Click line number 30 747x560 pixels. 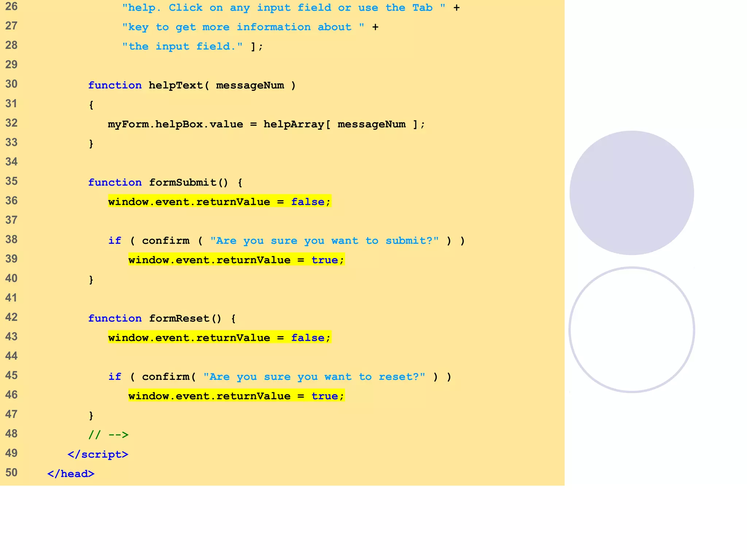(11, 84)
